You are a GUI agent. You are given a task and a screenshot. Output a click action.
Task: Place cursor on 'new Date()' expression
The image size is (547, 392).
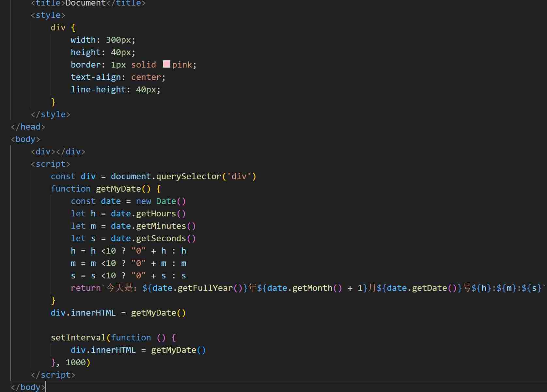coord(161,201)
